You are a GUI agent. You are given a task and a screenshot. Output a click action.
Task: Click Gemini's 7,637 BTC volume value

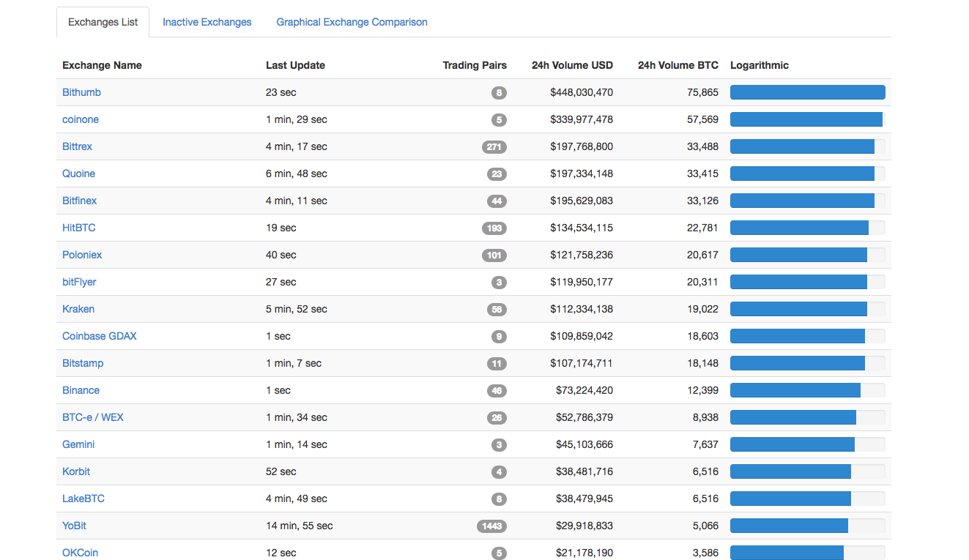[x=705, y=444]
